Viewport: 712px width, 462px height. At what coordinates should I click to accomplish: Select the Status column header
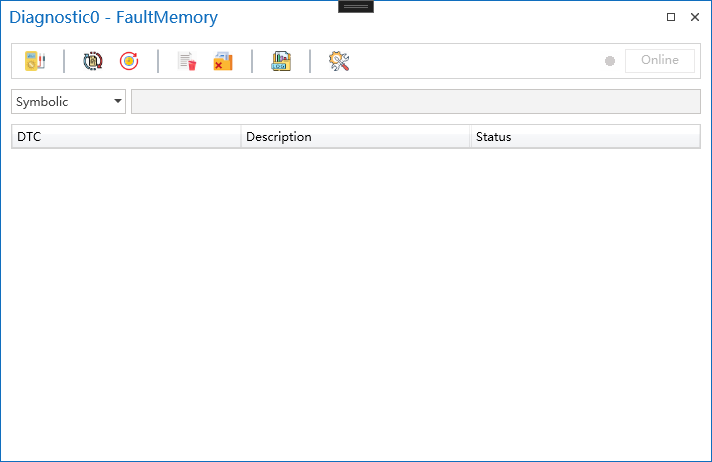(585, 137)
